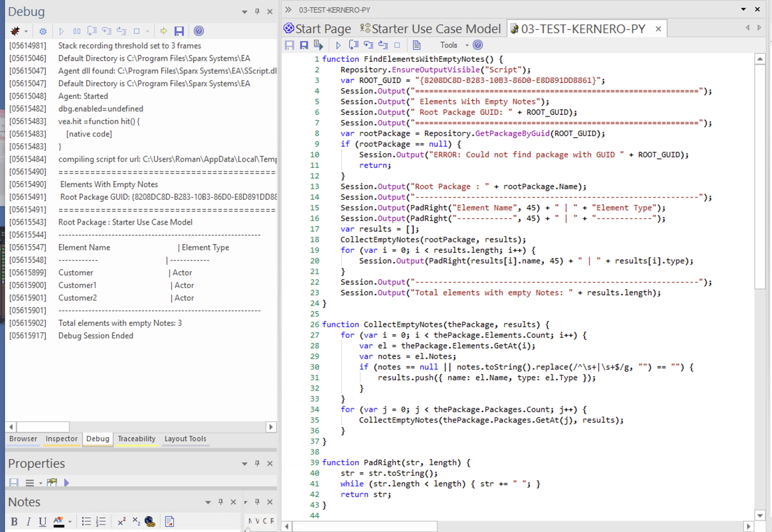Open the document window list dropdown
The width and height of the screenshot is (772, 532).
click(x=743, y=9)
